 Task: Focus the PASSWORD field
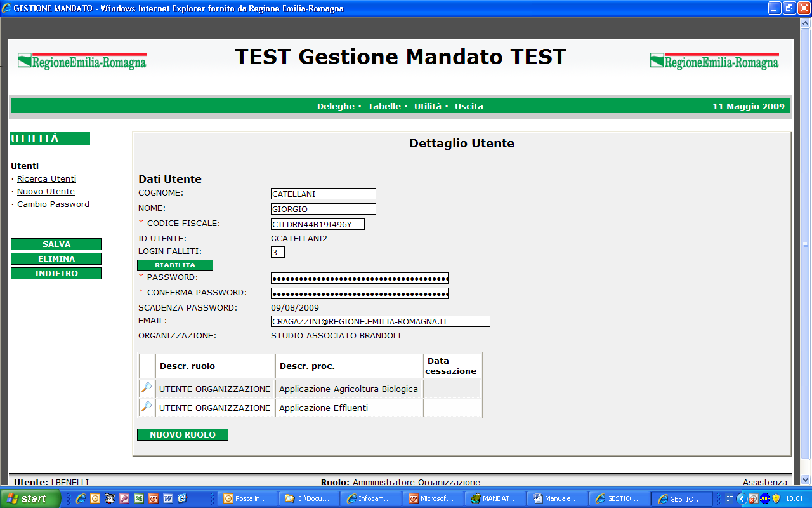(360, 278)
